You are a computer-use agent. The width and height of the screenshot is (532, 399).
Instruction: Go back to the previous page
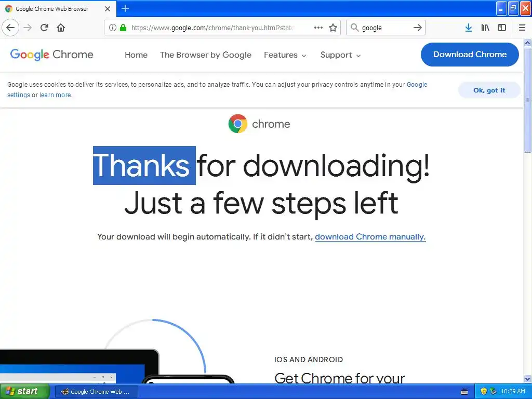(10, 28)
